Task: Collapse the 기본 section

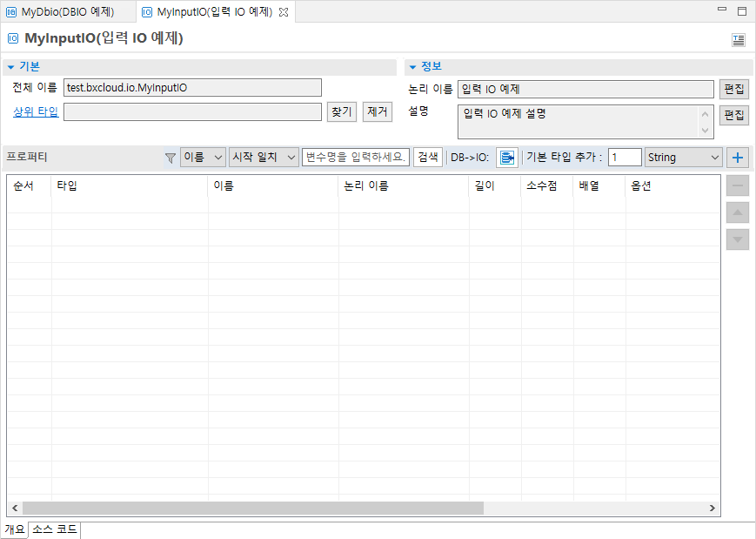Action: (10, 67)
